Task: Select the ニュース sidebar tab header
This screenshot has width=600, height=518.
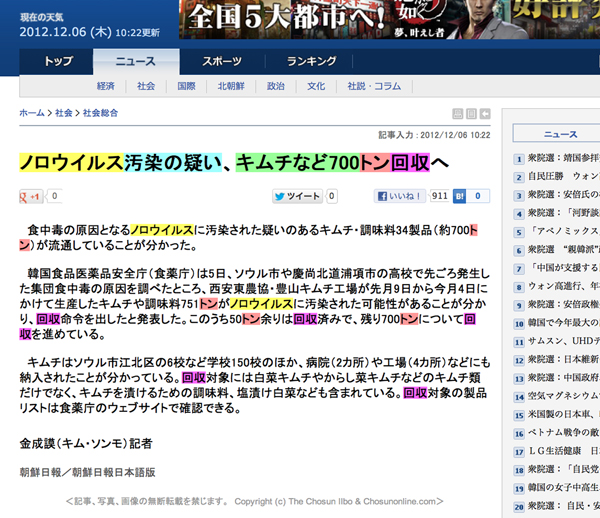Action: pos(560,134)
